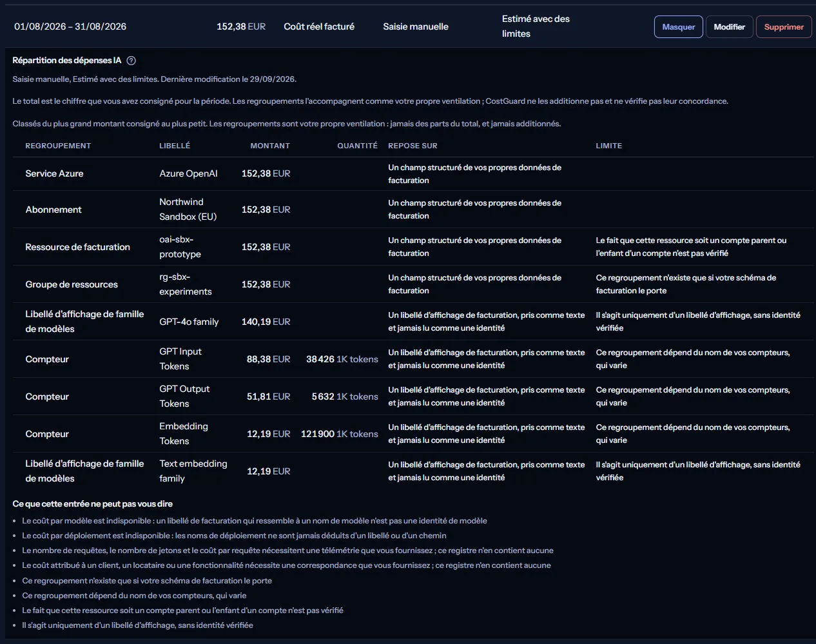
Task: Open the Modifier button for this entry
Action: 729,27
